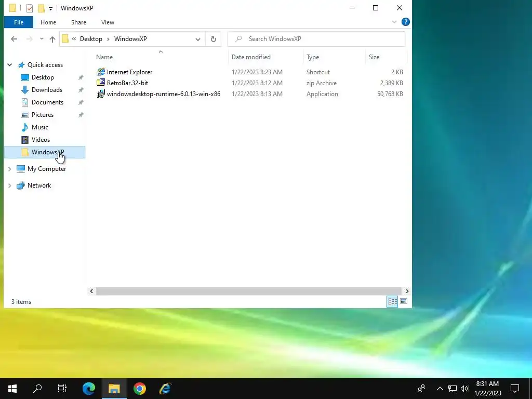Screen dimensions: 532x399
Task: Expand the breadcrumb overflow chevron
Action: (x=74, y=39)
